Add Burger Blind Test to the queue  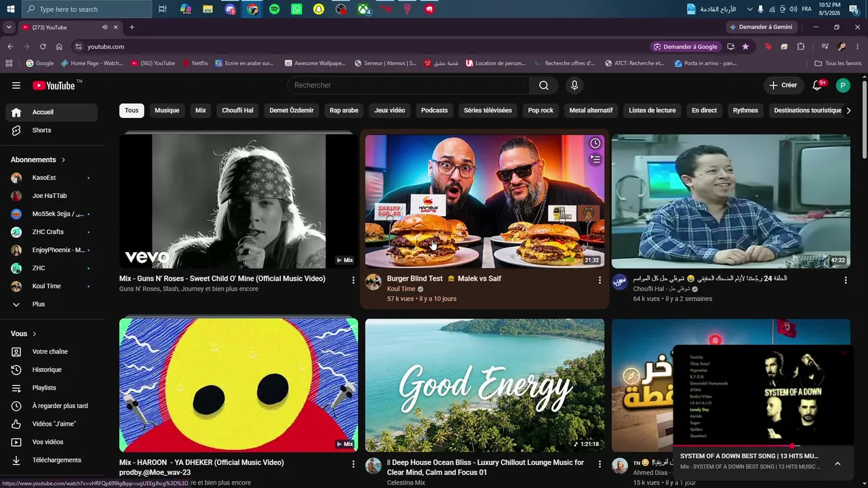595,160
